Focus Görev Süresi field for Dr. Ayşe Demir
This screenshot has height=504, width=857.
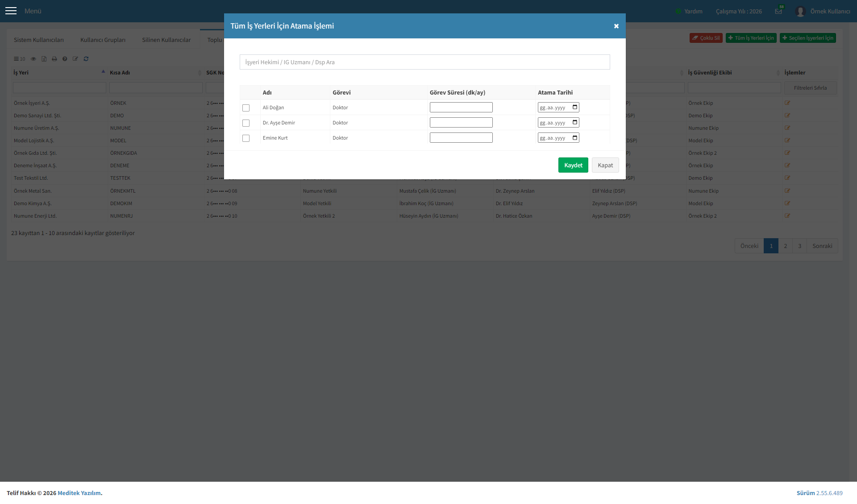point(461,122)
